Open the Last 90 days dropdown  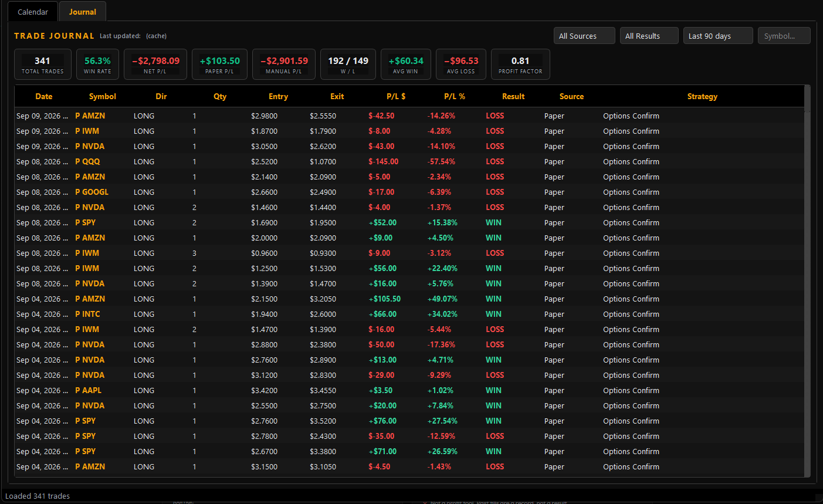point(718,36)
